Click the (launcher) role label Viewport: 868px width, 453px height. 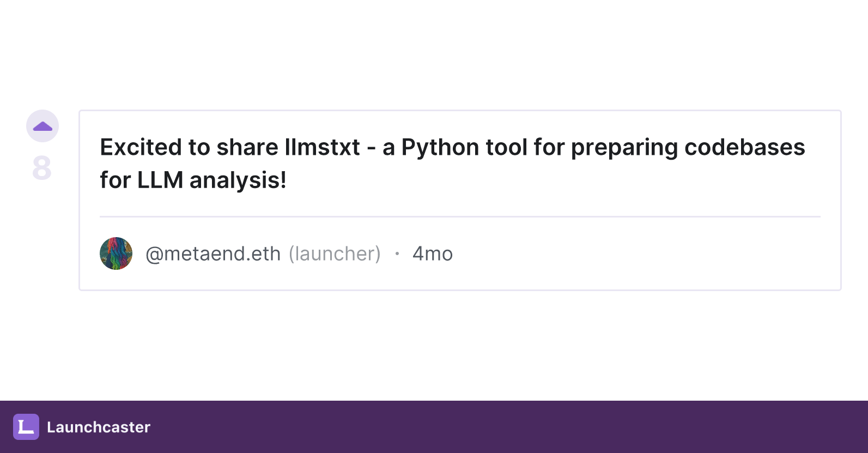click(335, 254)
